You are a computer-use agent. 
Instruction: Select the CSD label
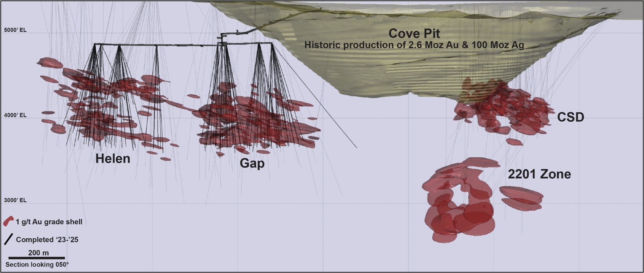pos(570,117)
